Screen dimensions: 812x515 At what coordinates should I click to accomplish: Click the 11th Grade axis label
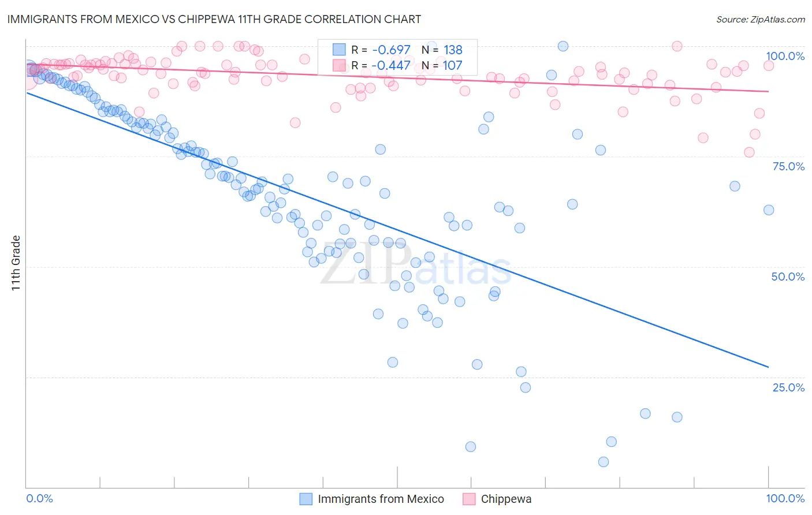click(x=16, y=263)
